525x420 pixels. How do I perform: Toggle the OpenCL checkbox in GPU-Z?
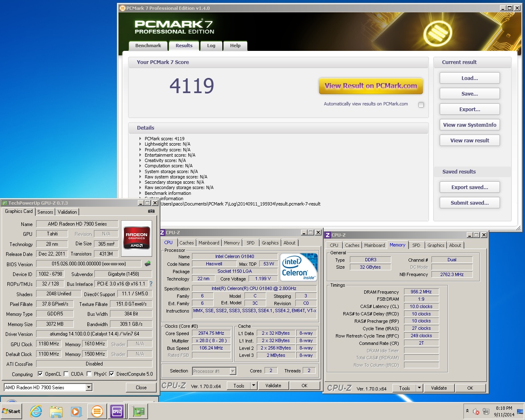click(40, 374)
